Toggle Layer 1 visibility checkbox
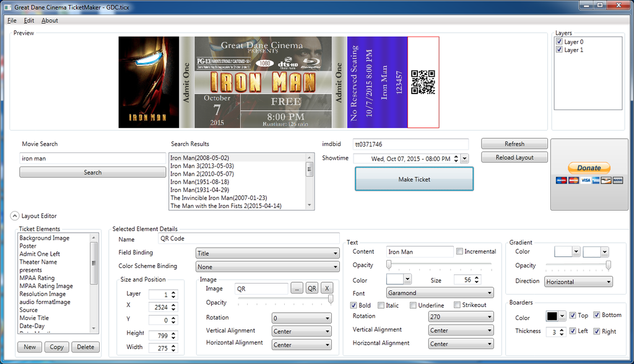This screenshot has width=634, height=364. pos(559,50)
